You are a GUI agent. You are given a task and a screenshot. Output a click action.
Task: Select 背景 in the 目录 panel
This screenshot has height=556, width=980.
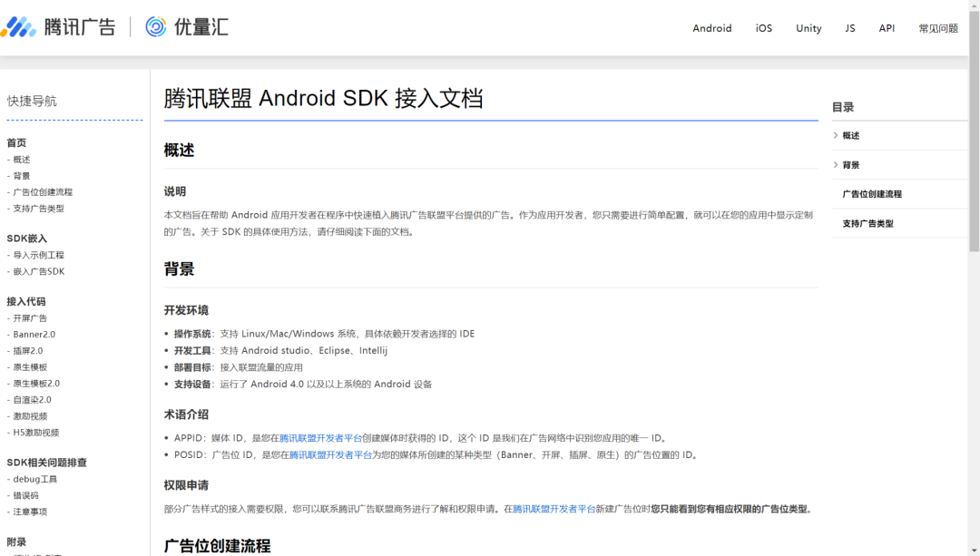point(850,165)
